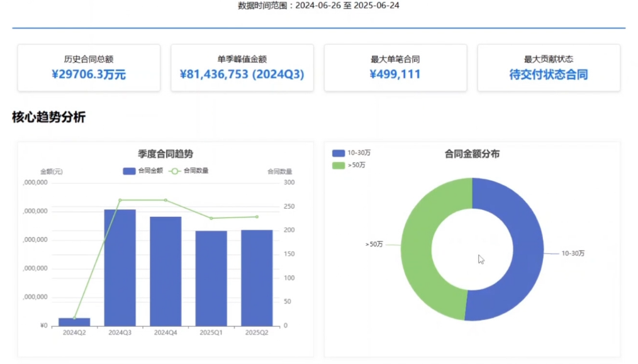
Task: Click the 合同金额分布 chart title
Action: coord(472,154)
